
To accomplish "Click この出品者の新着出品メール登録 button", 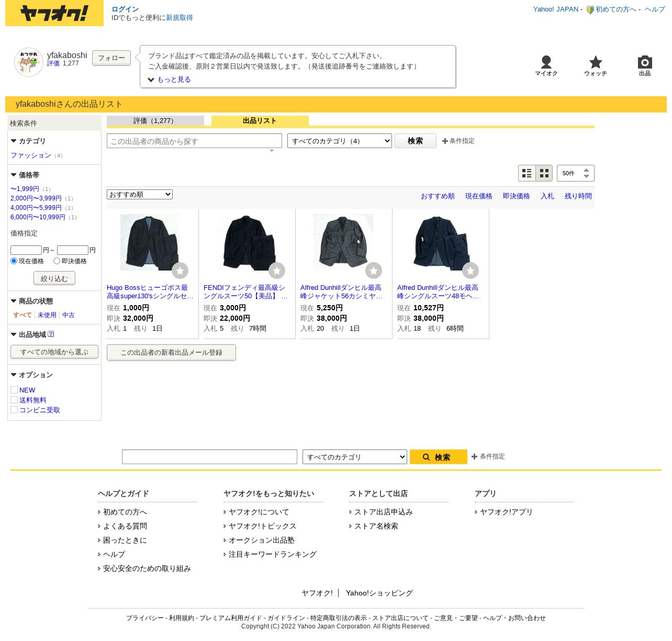I will click(x=171, y=352).
